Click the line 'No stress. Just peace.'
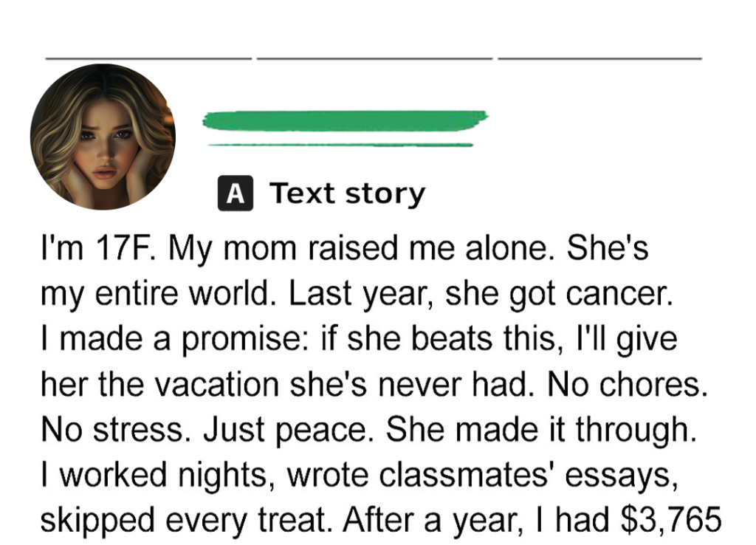756x545 pixels. tap(369, 431)
